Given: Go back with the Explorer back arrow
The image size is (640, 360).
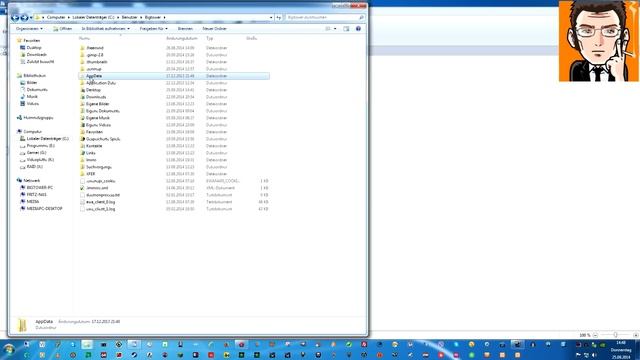Looking at the screenshot, I should point(15,18).
